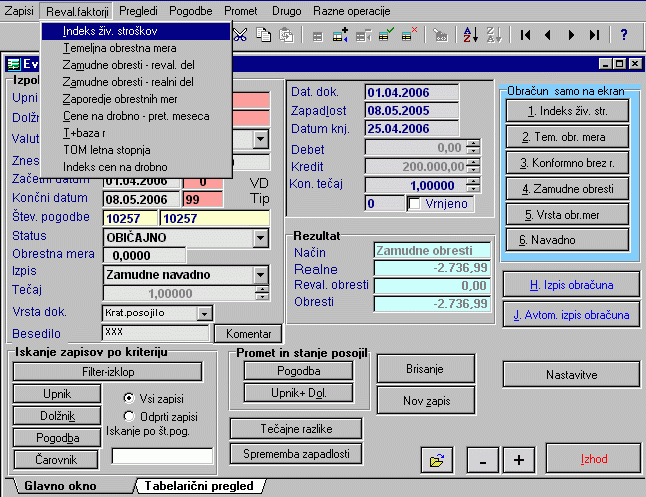Open the Pogodbe menu
This screenshot has width=646, height=497.
(190, 11)
